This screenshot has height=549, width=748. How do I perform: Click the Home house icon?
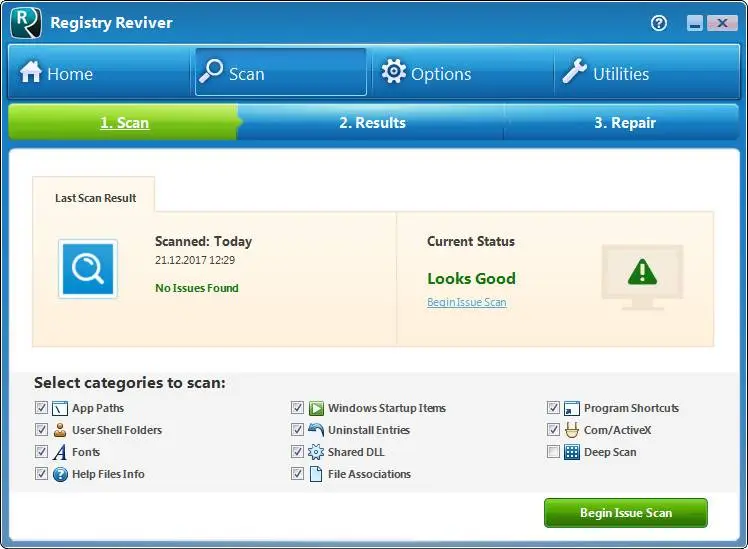pos(31,72)
